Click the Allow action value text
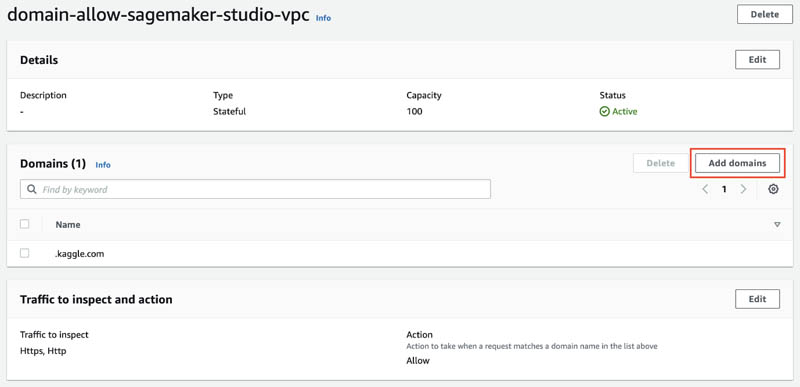This screenshot has width=800, height=387. [x=418, y=360]
